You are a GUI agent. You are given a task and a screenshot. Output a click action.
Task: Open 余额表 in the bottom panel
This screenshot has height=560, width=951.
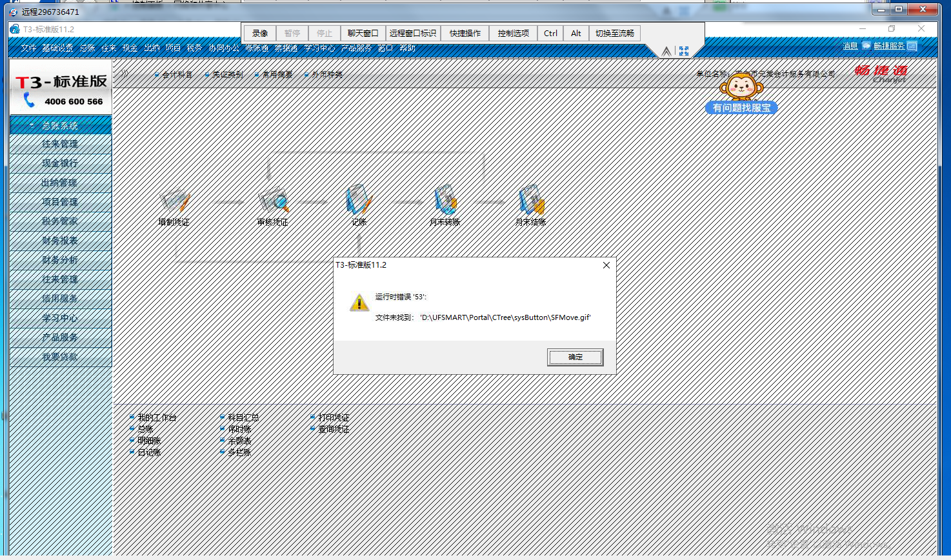[239, 441]
